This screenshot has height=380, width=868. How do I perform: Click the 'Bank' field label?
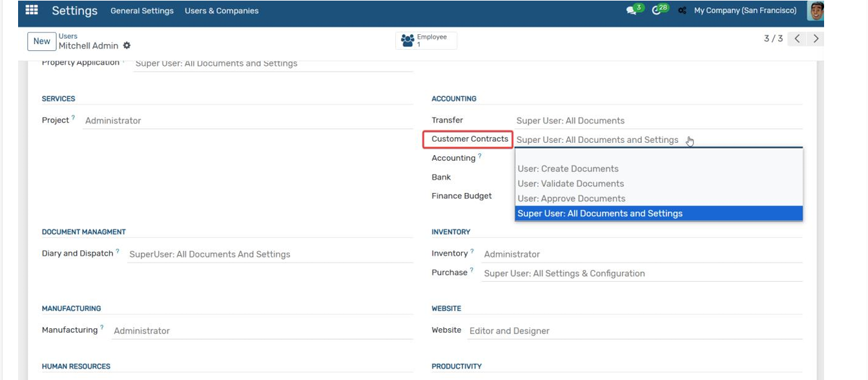coord(441,177)
